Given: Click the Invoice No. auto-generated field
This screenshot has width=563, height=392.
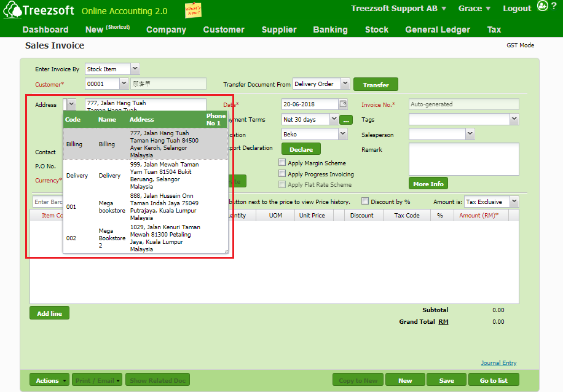Looking at the screenshot, I should click(x=463, y=104).
